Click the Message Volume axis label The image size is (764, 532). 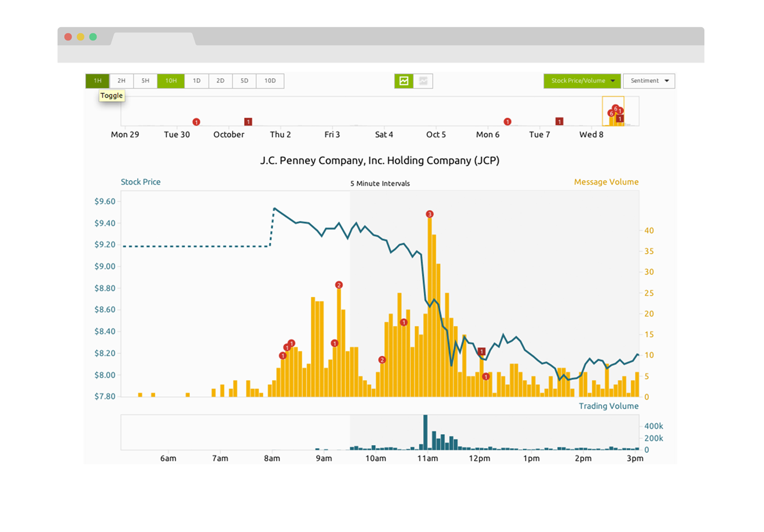click(x=607, y=182)
